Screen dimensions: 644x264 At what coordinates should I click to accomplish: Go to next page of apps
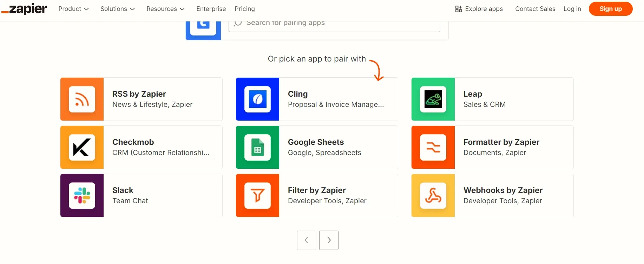329,240
